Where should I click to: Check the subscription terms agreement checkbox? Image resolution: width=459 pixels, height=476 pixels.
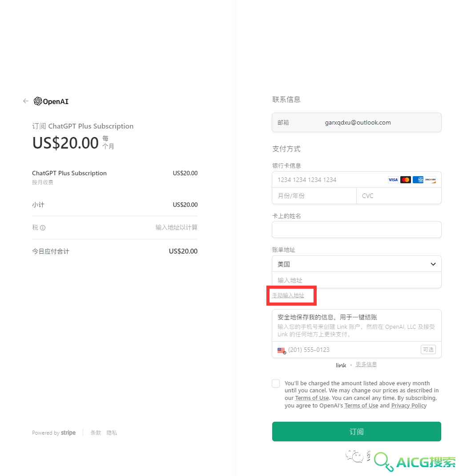pos(276,383)
